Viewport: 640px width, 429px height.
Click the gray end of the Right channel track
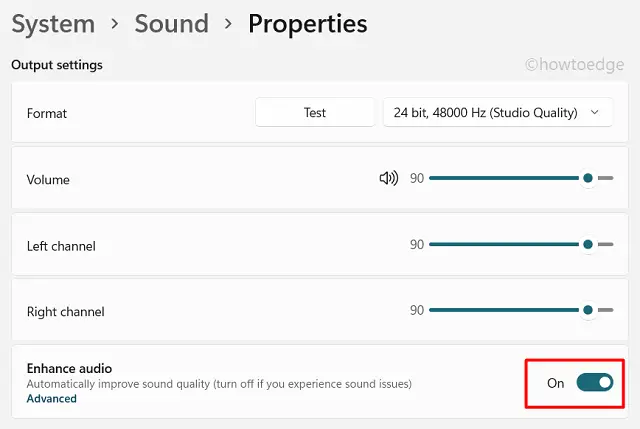click(606, 310)
